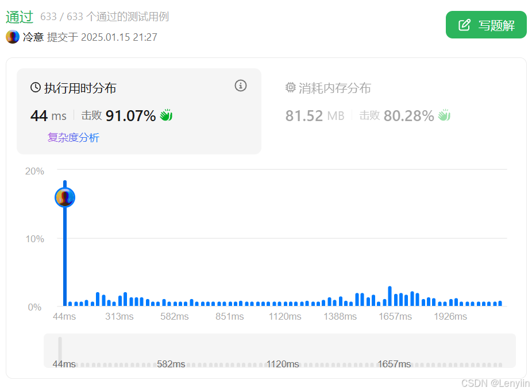Click the clock icon beside 执行用时分布
The width and height of the screenshot is (532, 392).
tap(35, 87)
